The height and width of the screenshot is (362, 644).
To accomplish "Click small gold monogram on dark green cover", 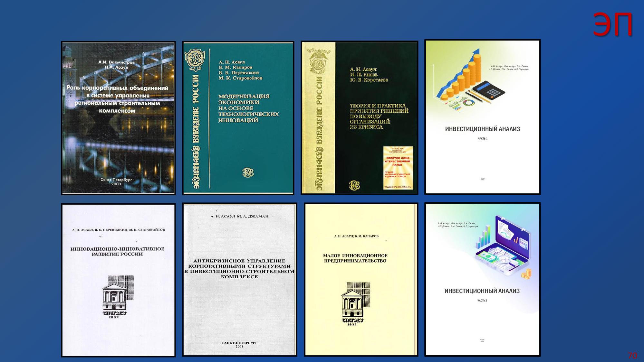I will point(354,185).
